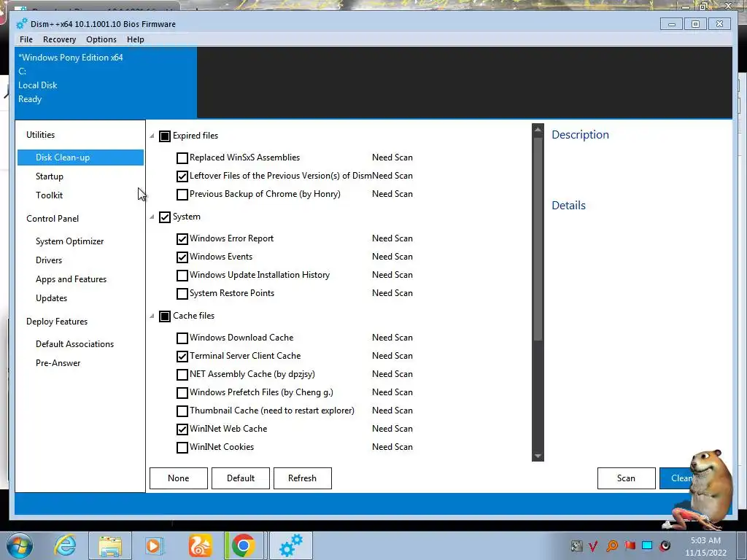This screenshot has height=560, width=747.
Task: Uncheck the System group checkbox
Action: pyautogui.click(x=165, y=217)
